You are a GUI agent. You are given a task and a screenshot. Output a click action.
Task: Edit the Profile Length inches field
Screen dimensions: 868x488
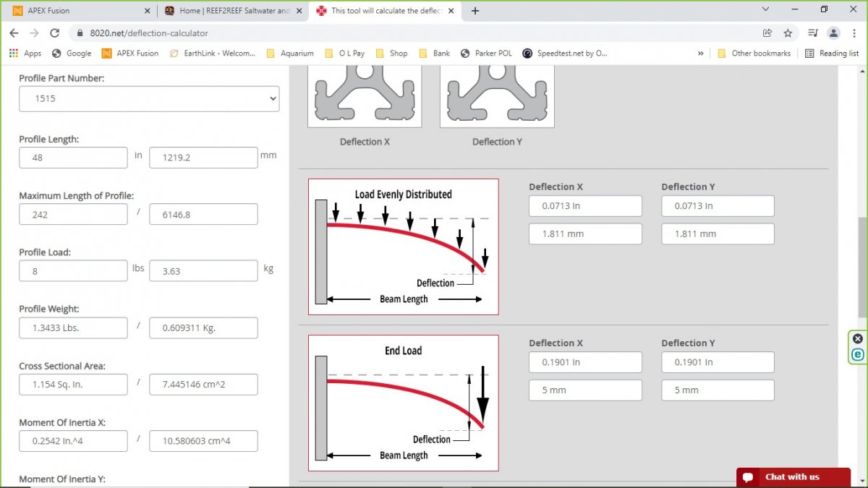point(73,158)
